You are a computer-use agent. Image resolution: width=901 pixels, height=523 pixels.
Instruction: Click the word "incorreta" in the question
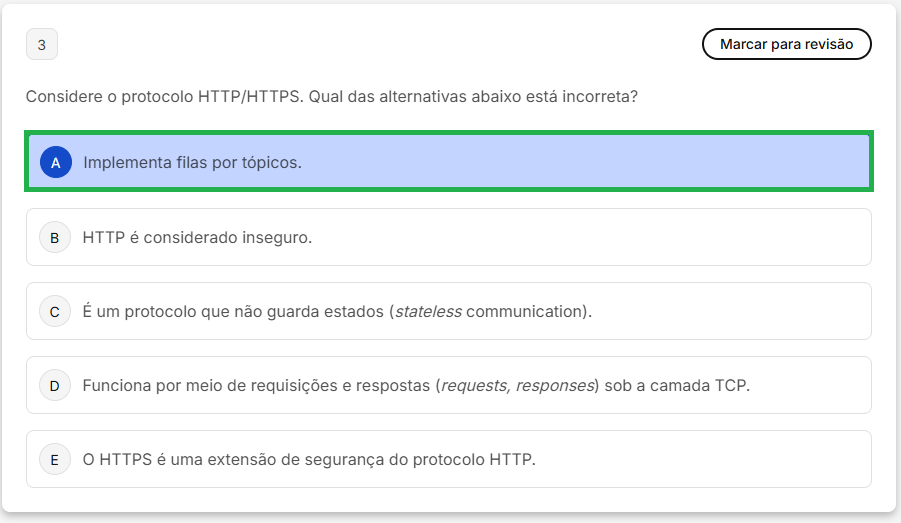pyautogui.click(x=599, y=97)
